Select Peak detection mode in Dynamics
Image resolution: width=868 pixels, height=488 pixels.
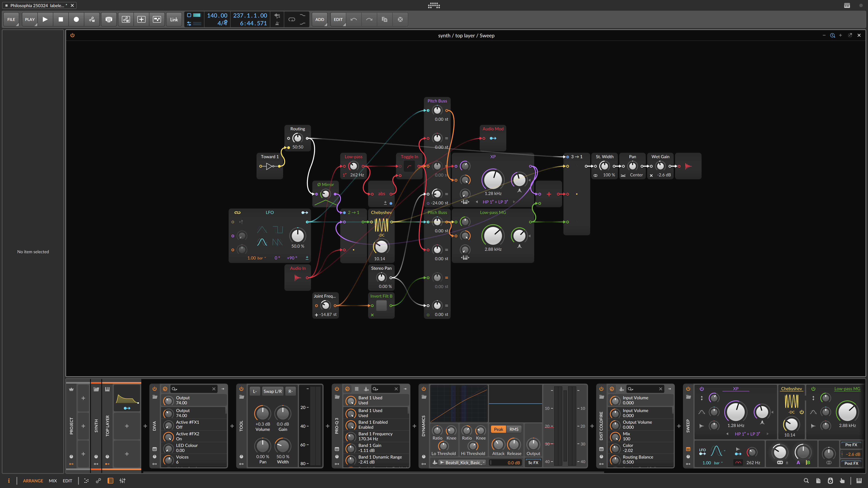coord(498,429)
